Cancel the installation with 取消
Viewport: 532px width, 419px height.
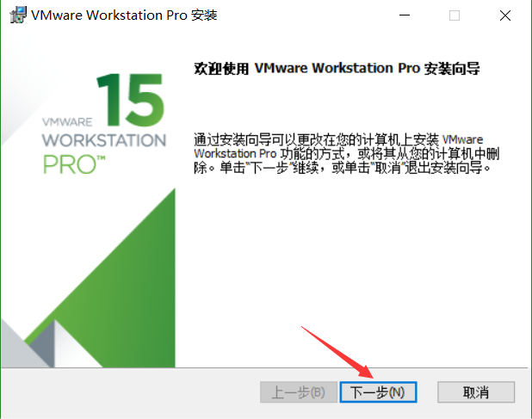(x=476, y=392)
